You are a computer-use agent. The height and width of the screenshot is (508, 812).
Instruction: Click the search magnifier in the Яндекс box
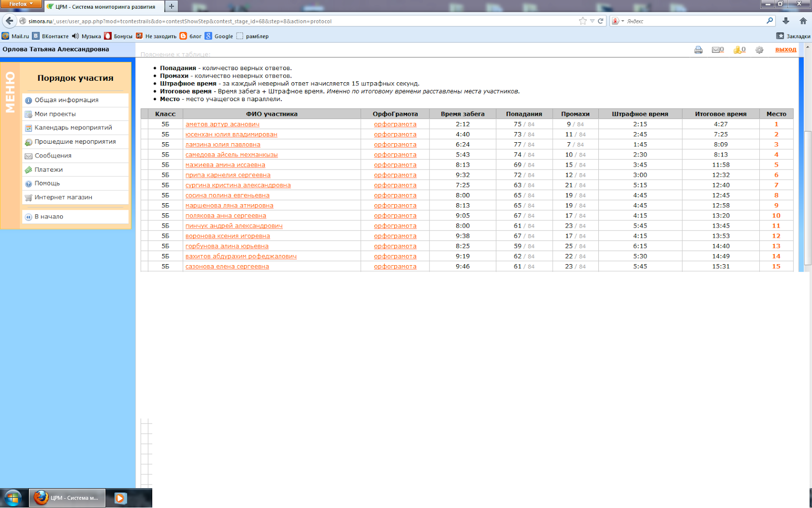[x=770, y=21]
